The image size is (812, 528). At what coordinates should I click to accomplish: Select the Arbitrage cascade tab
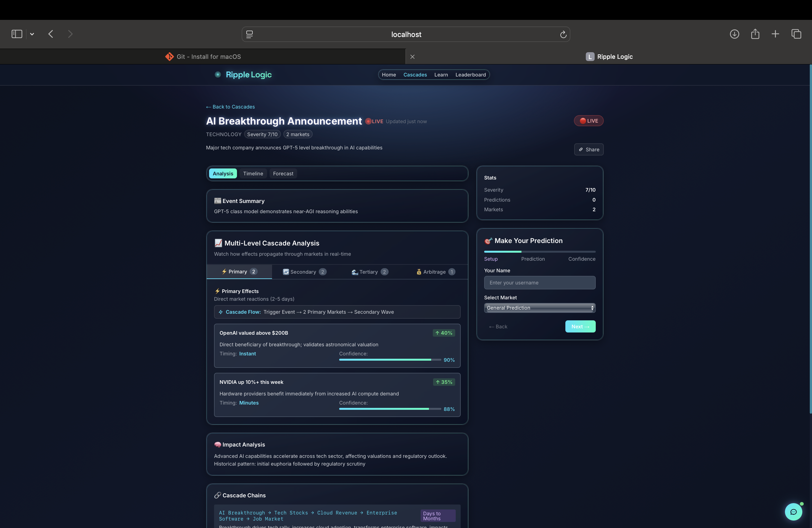pyautogui.click(x=435, y=272)
